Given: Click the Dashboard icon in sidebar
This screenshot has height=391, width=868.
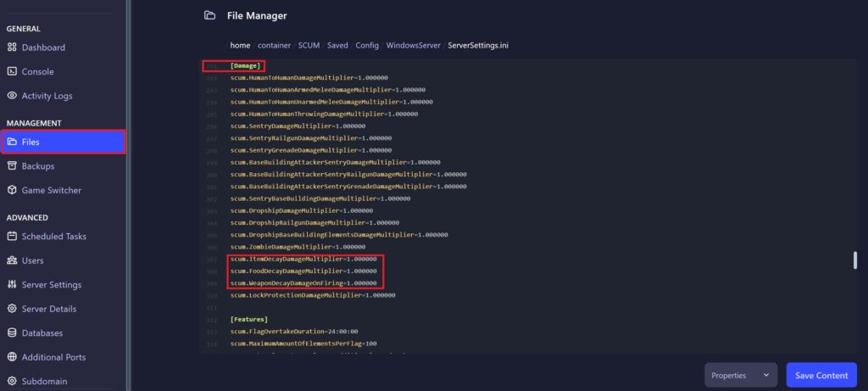Looking at the screenshot, I should (x=12, y=47).
